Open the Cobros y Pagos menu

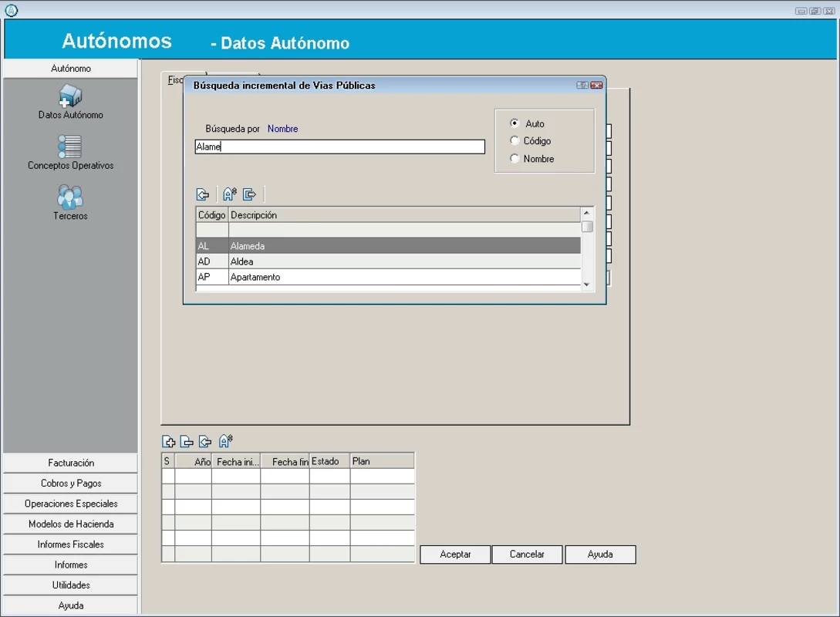pos(71,483)
